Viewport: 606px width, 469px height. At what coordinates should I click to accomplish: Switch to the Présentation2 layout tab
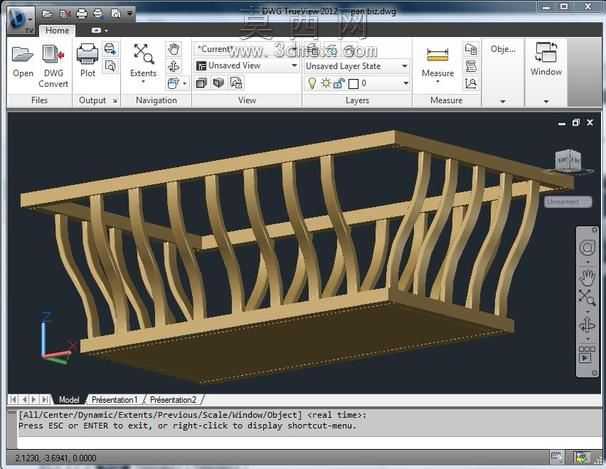(173, 399)
